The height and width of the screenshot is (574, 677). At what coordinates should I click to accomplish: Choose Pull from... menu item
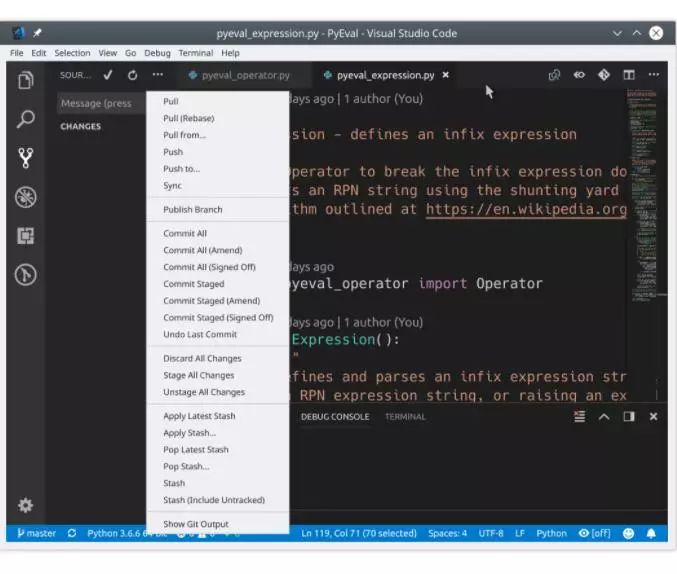click(218, 135)
